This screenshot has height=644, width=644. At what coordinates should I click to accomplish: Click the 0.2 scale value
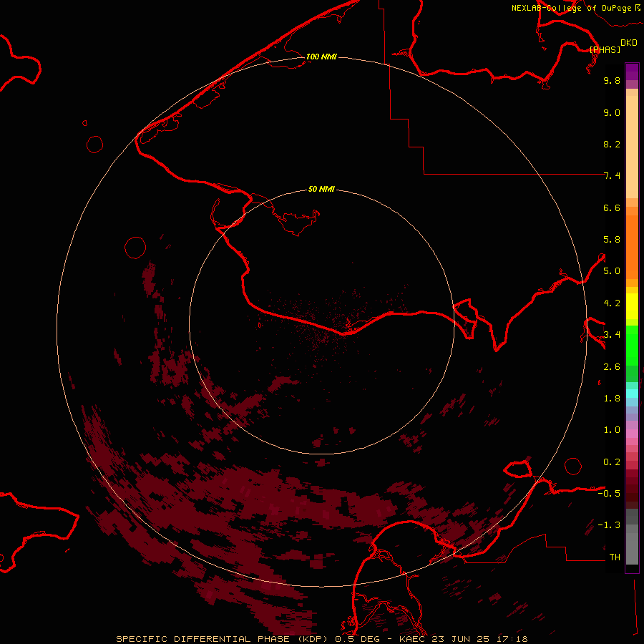coord(612,462)
